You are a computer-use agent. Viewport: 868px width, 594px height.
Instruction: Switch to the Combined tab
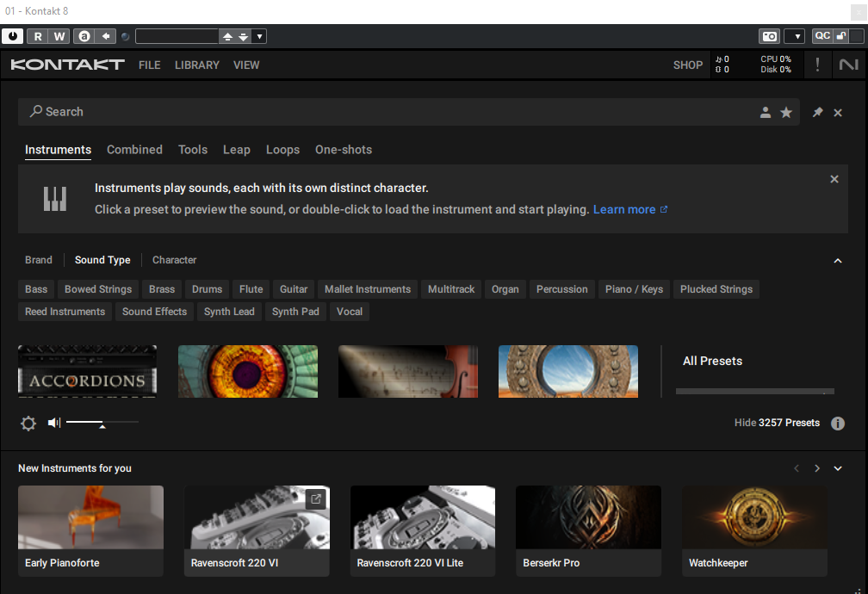point(134,150)
